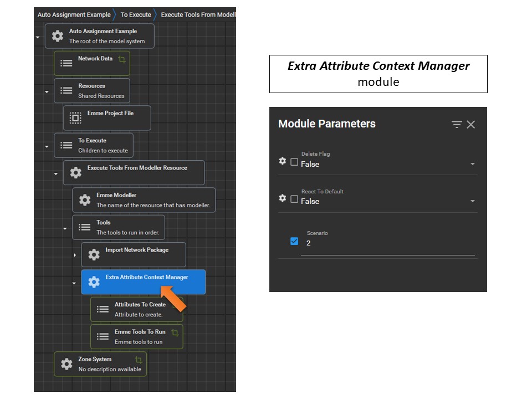Image resolution: width=532 pixels, height=399 pixels.
Task: Open the Reset To Default dropdown arrow
Action: [472, 202]
